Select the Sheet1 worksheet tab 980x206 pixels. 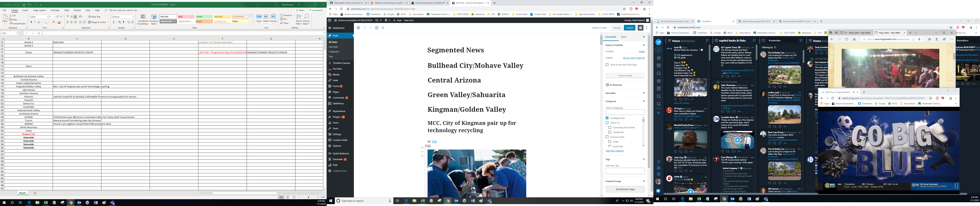coord(22,193)
